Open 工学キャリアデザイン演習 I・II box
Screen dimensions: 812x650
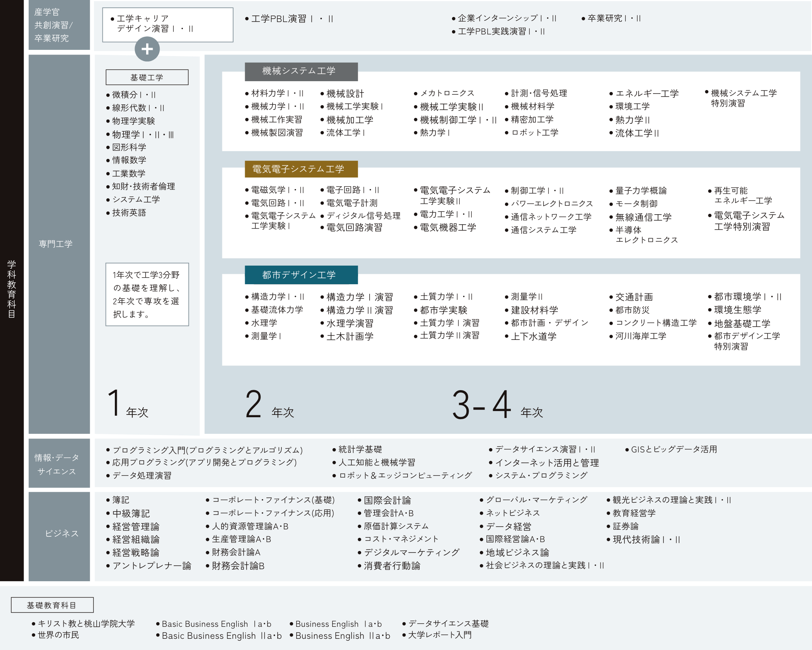[x=168, y=25]
